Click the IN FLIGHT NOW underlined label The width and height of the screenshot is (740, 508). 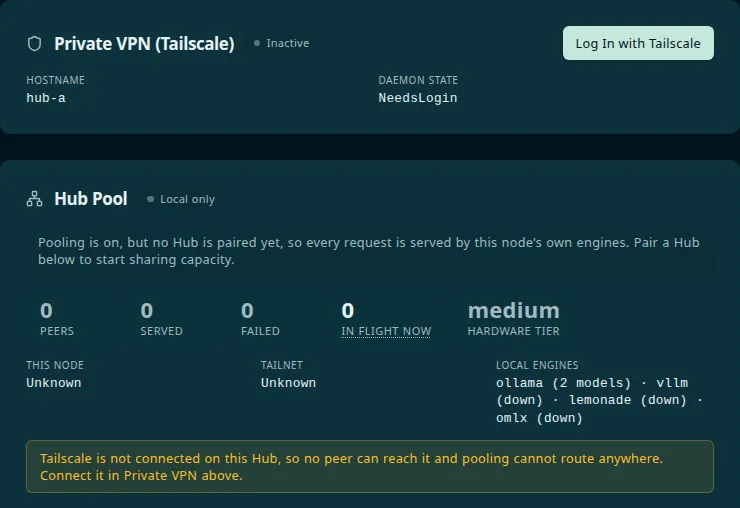tap(386, 331)
